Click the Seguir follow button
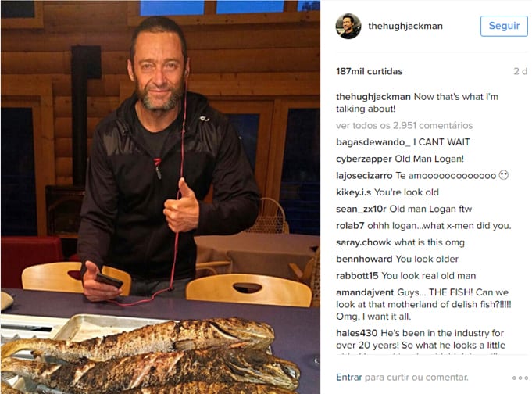Image resolution: width=532 pixels, height=394 pixels. 504,26
